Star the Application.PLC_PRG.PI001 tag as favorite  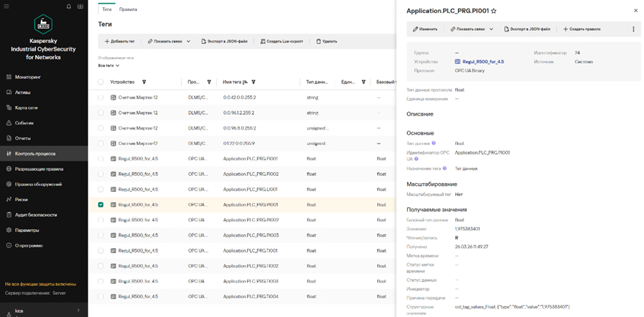(494, 11)
